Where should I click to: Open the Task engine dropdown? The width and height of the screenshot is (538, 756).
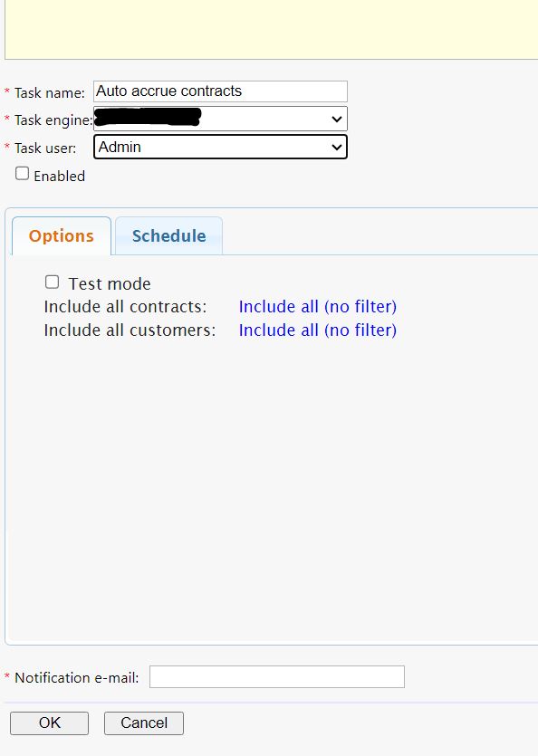(220, 119)
